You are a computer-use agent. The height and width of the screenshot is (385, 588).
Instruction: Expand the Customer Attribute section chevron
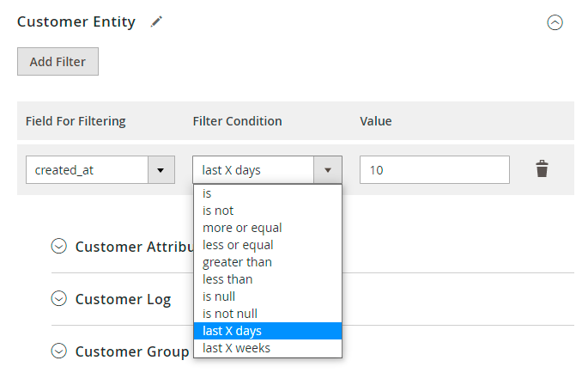pos(59,247)
